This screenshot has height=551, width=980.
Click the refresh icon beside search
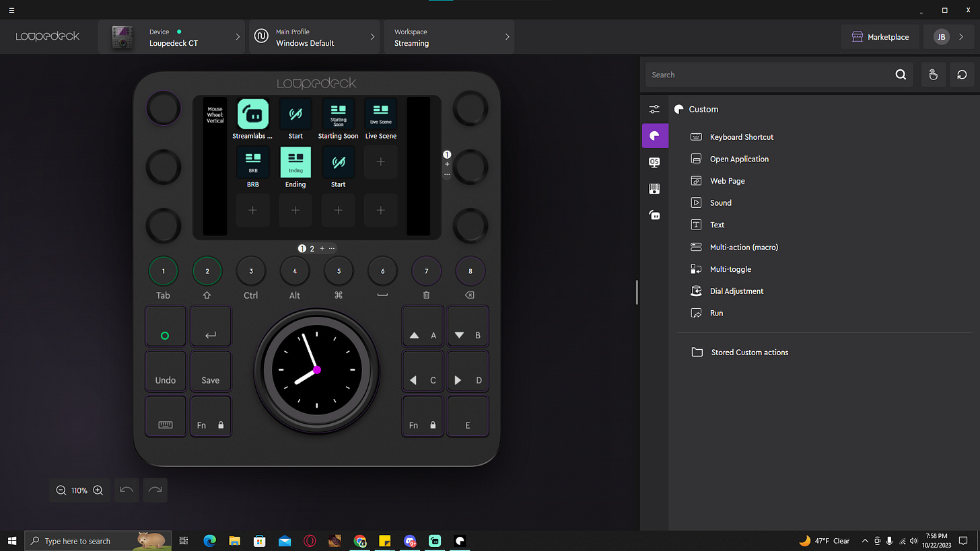[x=963, y=75]
